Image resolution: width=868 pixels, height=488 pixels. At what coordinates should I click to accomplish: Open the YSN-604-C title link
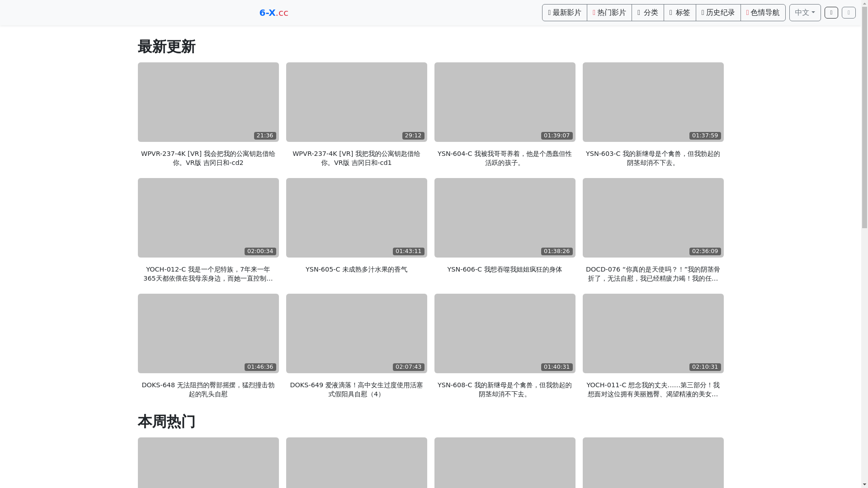505,158
